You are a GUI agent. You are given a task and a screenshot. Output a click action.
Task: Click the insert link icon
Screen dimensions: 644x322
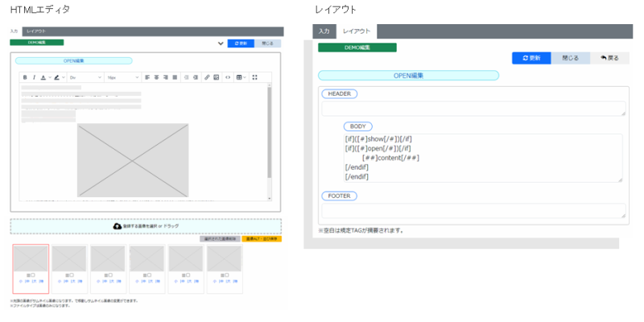pyautogui.click(x=207, y=77)
